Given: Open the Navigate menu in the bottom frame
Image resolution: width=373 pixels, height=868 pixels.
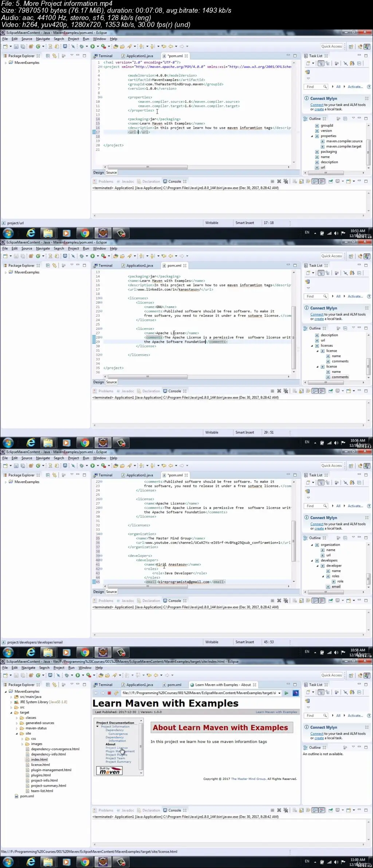Looking at the screenshot, I should pyautogui.click(x=28, y=668).
